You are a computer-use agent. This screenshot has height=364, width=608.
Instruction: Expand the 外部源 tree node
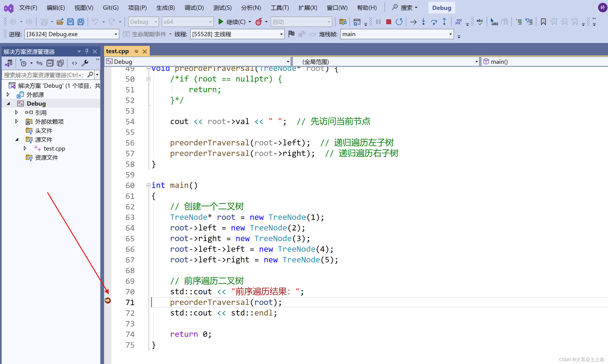tap(8, 95)
